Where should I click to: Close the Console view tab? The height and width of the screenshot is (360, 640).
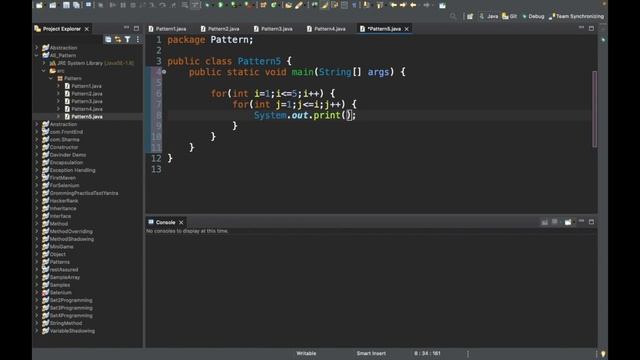coord(181,222)
